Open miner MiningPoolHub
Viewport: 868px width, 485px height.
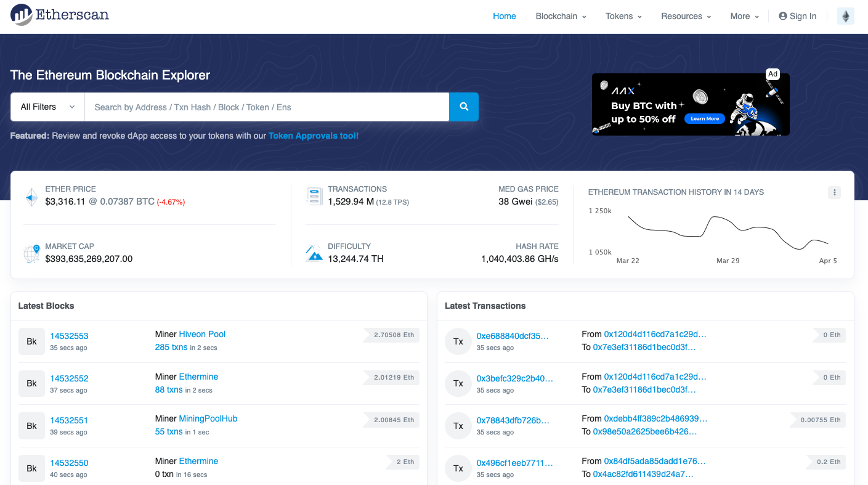208,418
